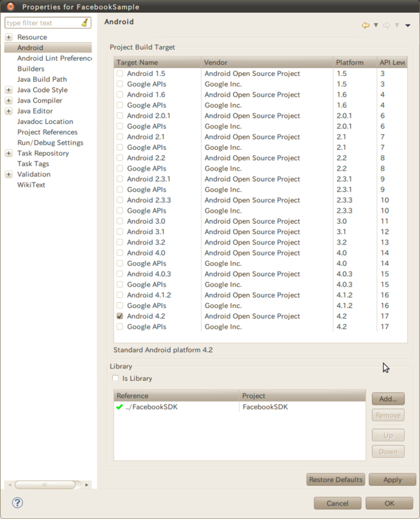Expand the Validation node

(x=9, y=174)
